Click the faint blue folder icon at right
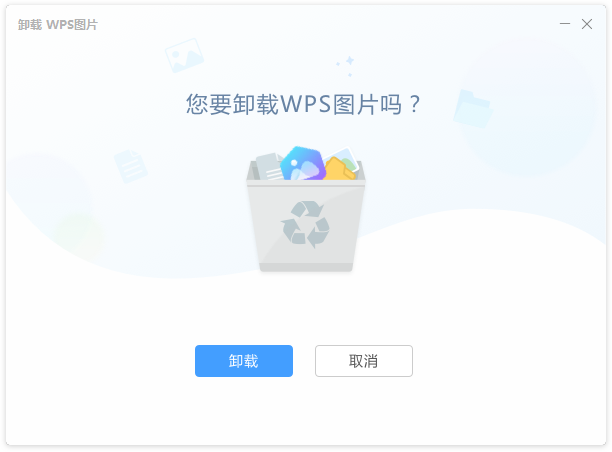The width and height of the screenshot is (612, 452). click(473, 109)
